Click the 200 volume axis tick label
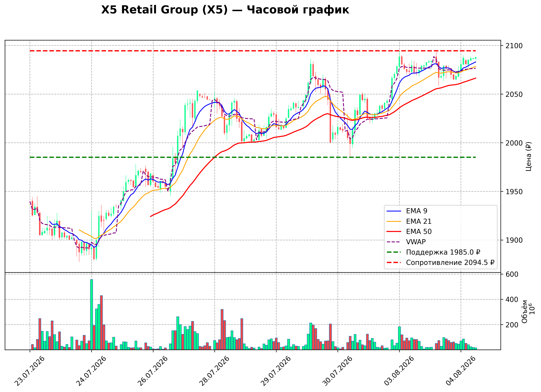Viewport: 541px width, 392px height. click(512, 325)
